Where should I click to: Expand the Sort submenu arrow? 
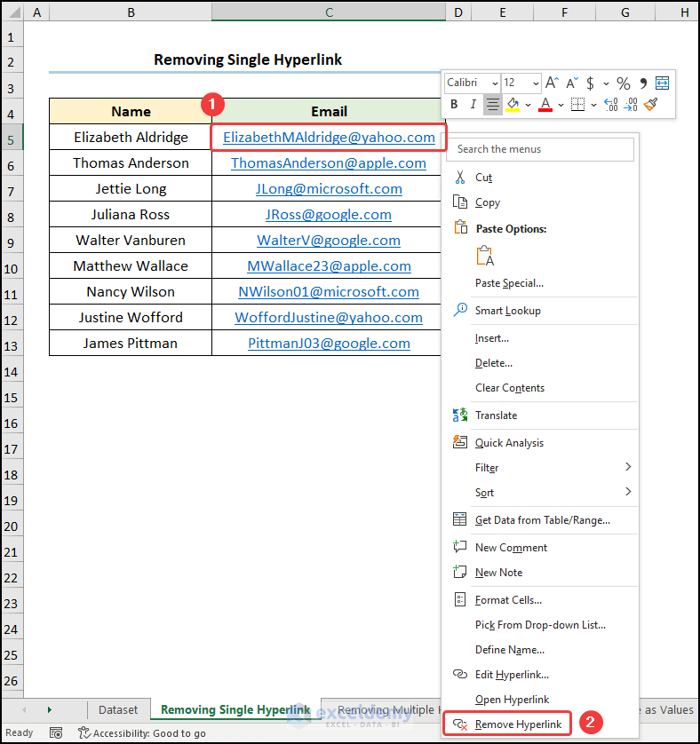[x=628, y=492]
